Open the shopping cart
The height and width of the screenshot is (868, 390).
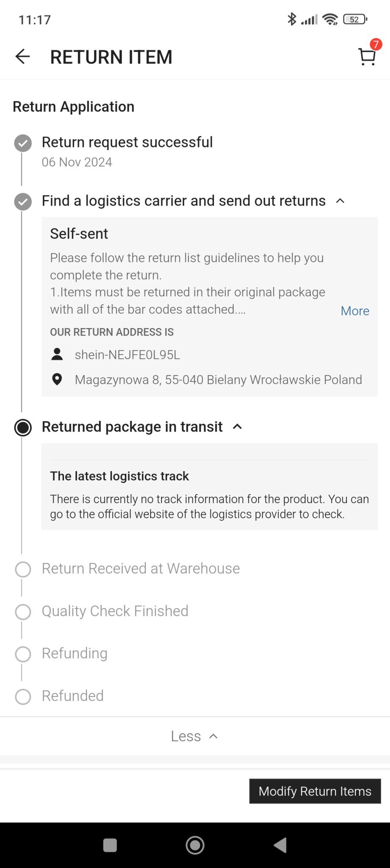[367, 56]
